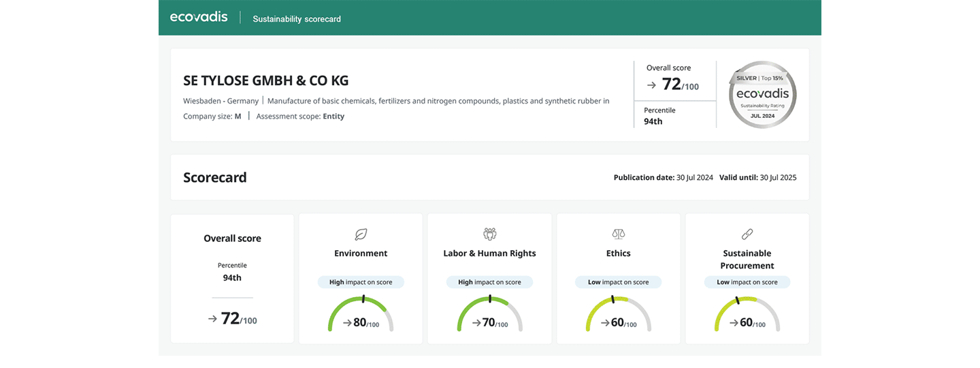Click the Sustainable Procurement 60/100 gauge
This screenshot has height=368, width=980.
[747, 314]
